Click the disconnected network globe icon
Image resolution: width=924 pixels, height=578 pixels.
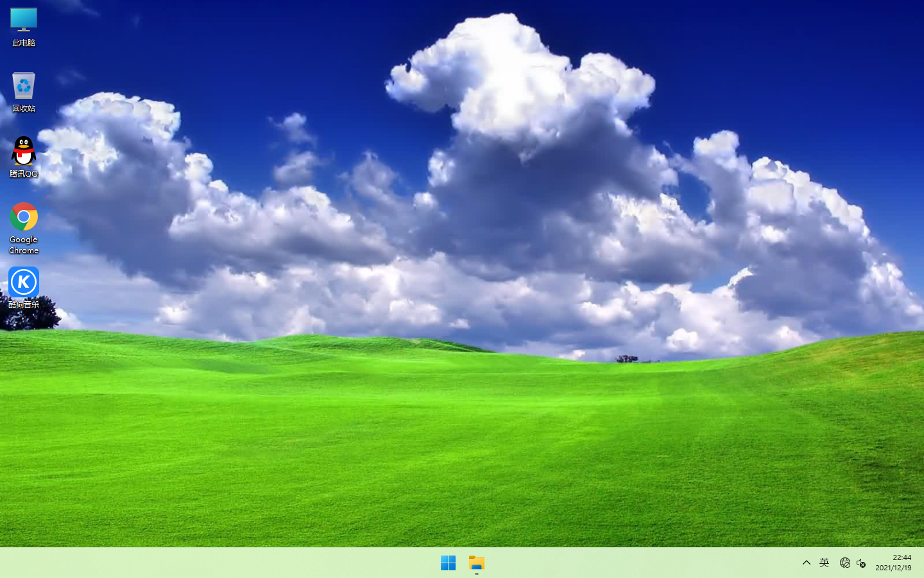tap(844, 563)
